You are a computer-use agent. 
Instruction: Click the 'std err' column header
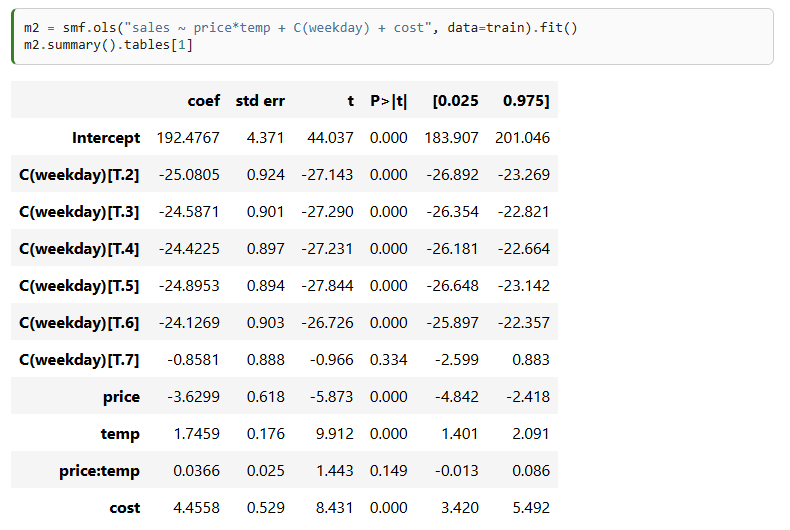[260, 101]
